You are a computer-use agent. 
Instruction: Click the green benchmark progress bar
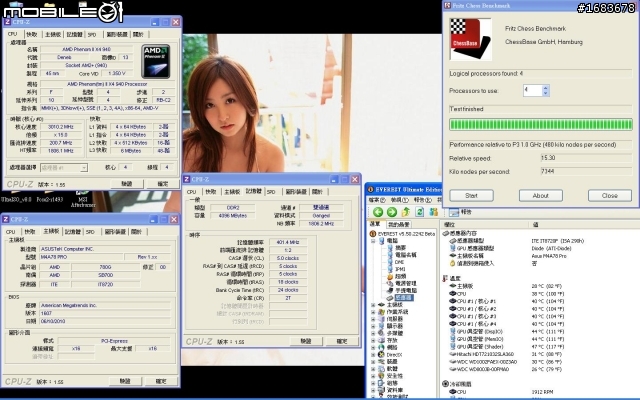[x=541, y=124]
